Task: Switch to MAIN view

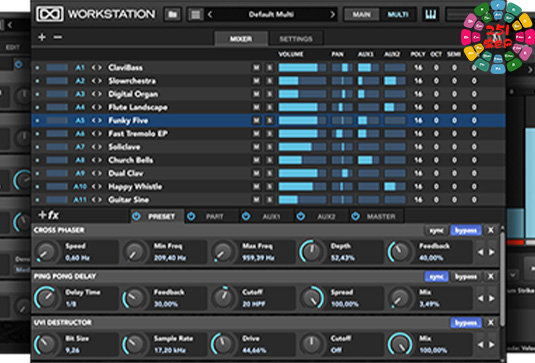Action: pos(361,15)
